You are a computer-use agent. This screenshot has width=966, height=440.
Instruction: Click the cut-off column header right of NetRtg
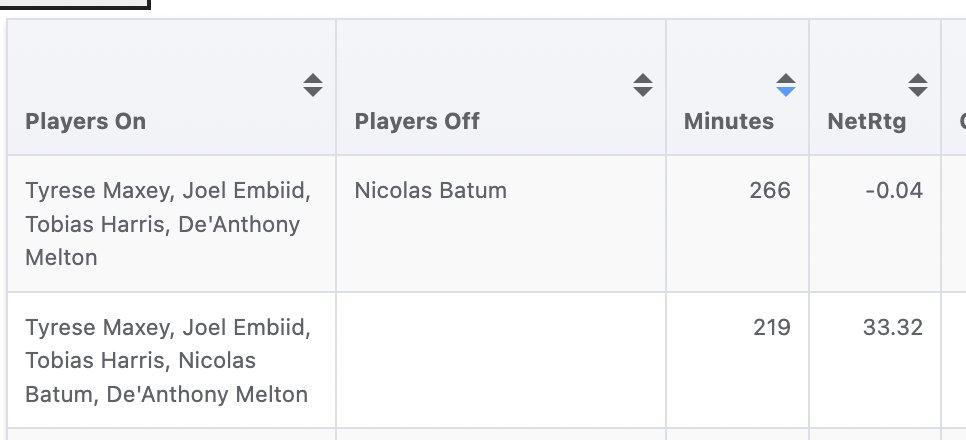pos(958,121)
